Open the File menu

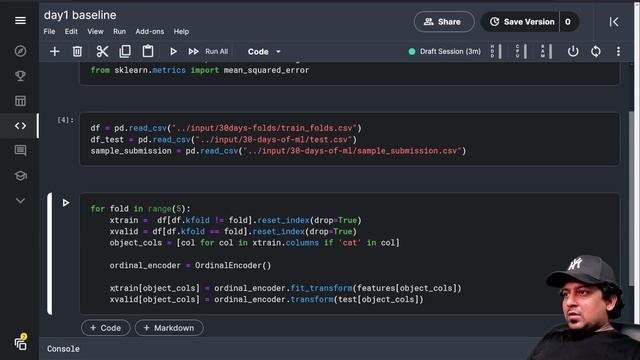tap(49, 31)
